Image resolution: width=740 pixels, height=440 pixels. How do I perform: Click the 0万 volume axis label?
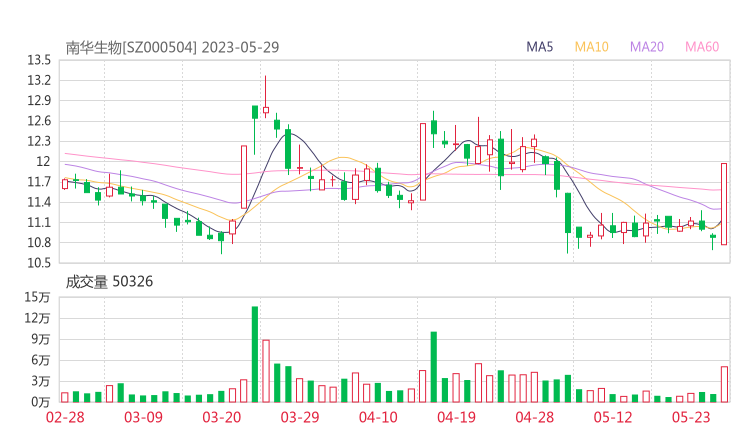tap(41, 402)
